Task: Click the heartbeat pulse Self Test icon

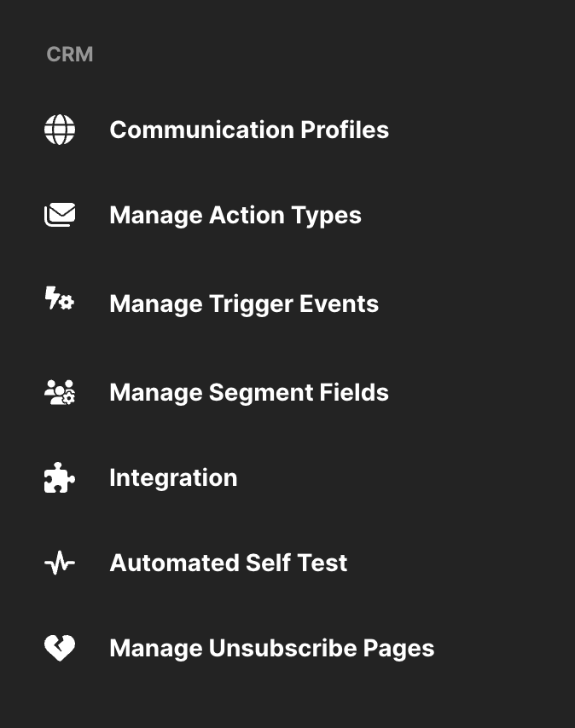Action: (60, 563)
